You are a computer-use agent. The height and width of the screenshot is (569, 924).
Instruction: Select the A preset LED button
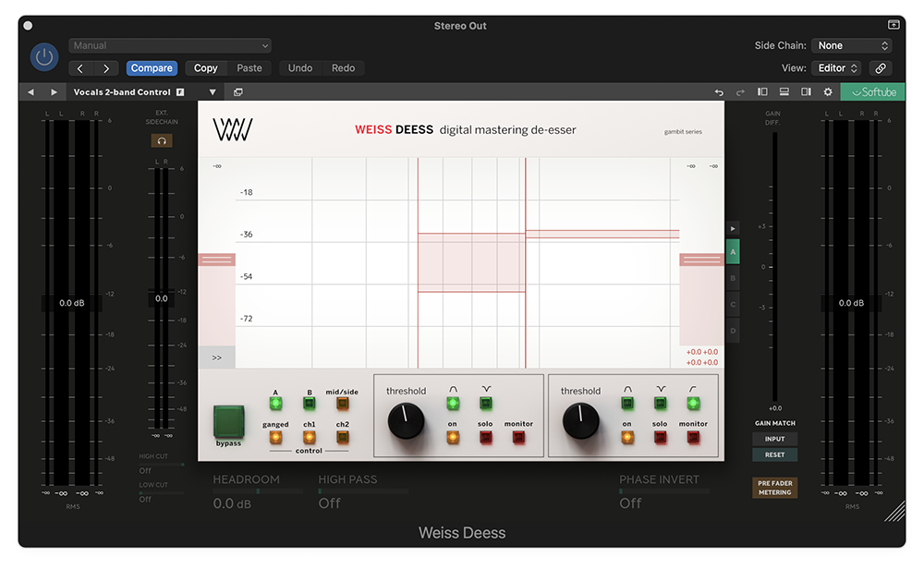click(x=275, y=404)
